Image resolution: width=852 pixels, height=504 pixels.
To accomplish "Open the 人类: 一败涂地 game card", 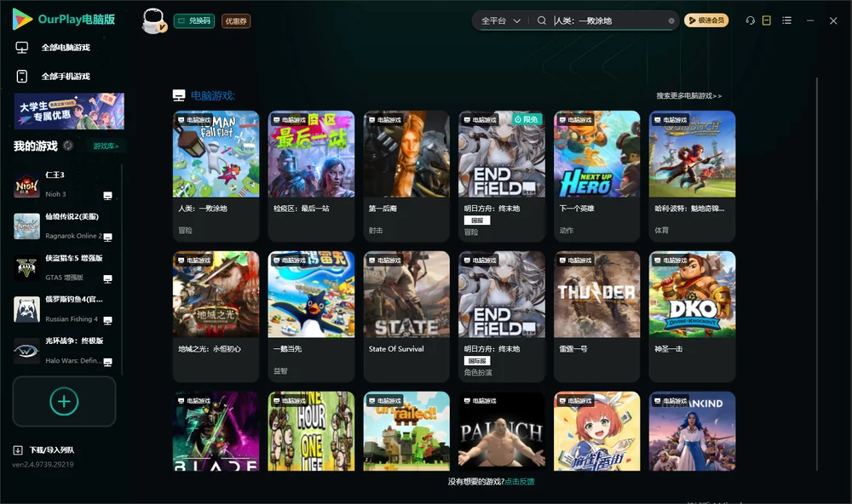I will pos(216,176).
